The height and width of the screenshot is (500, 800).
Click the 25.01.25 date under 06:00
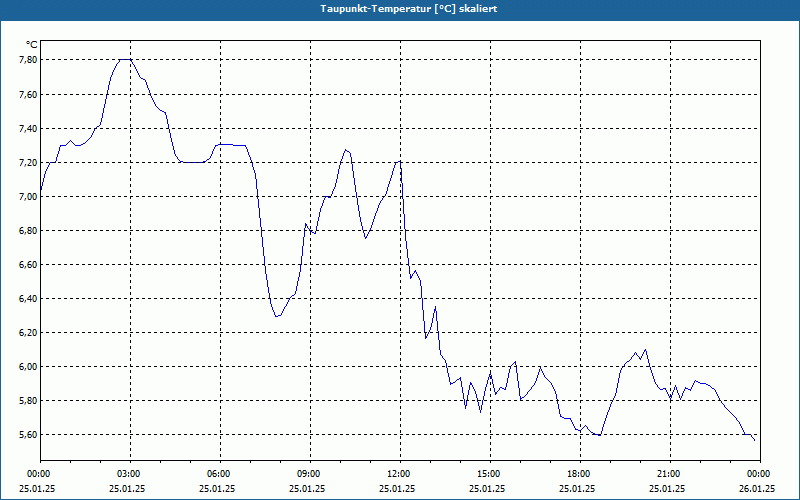(217, 488)
